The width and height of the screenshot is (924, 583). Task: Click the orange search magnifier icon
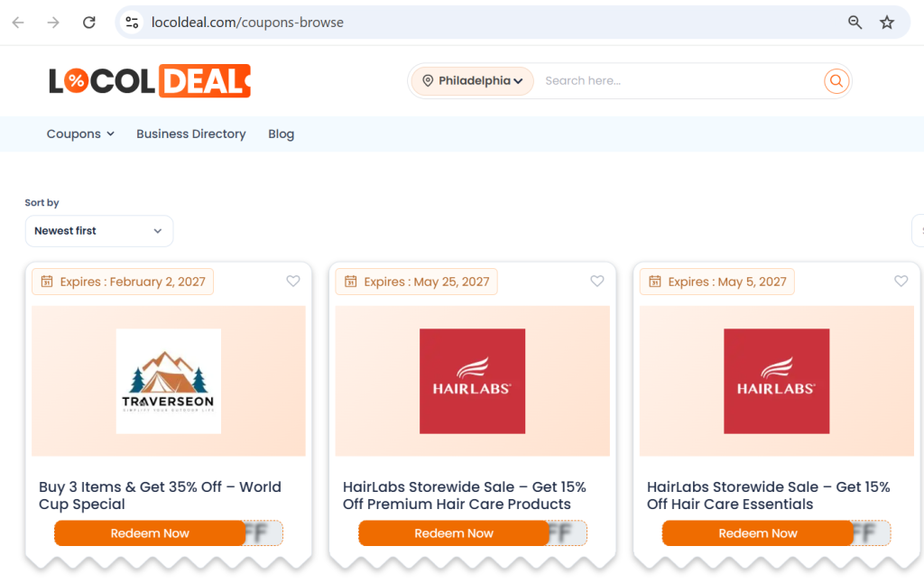pyautogui.click(x=836, y=80)
